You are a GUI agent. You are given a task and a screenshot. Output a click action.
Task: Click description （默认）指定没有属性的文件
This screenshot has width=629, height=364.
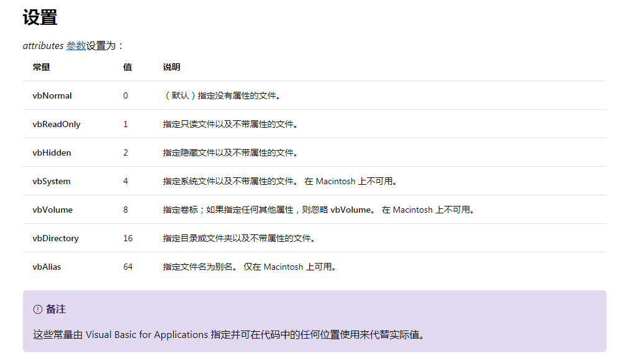click(222, 95)
